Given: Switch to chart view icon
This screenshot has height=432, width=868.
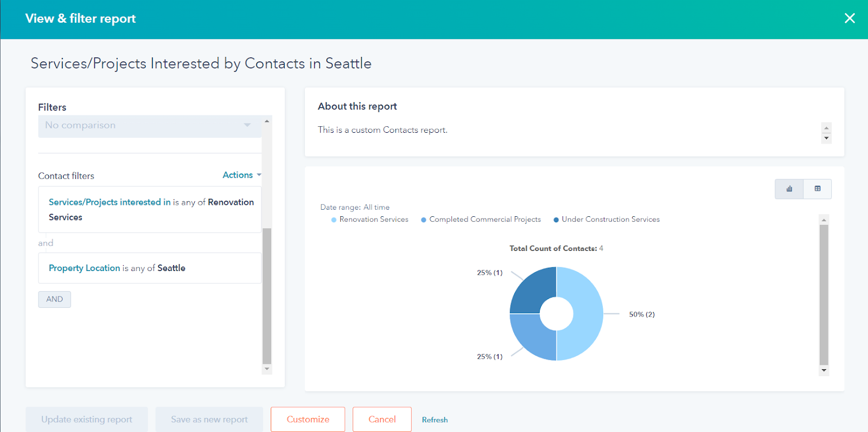Looking at the screenshot, I should 789,189.
